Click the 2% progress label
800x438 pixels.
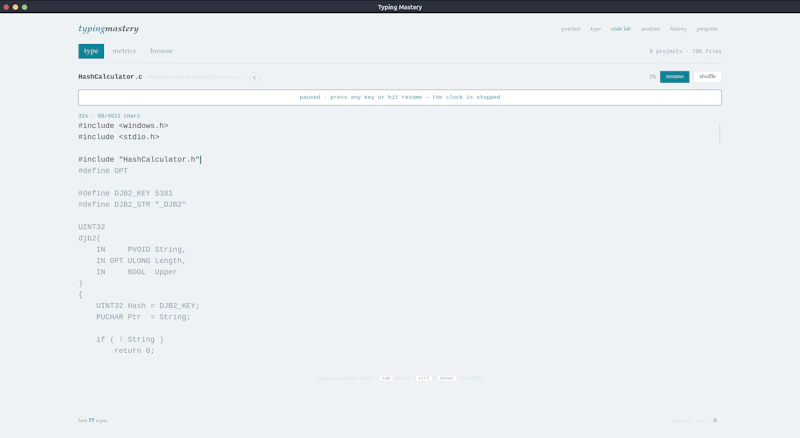click(x=652, y=77)
